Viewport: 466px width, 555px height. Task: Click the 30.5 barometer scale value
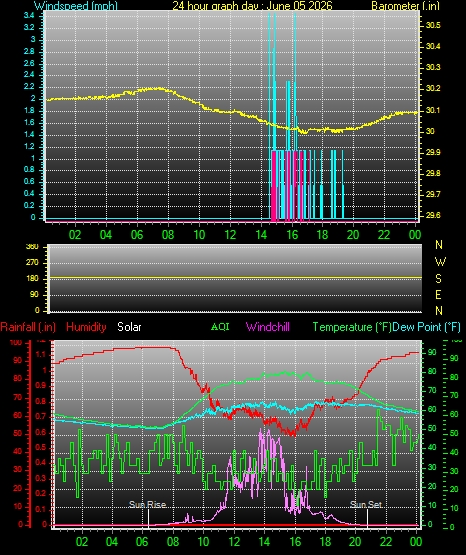click(x=433, y=25)
